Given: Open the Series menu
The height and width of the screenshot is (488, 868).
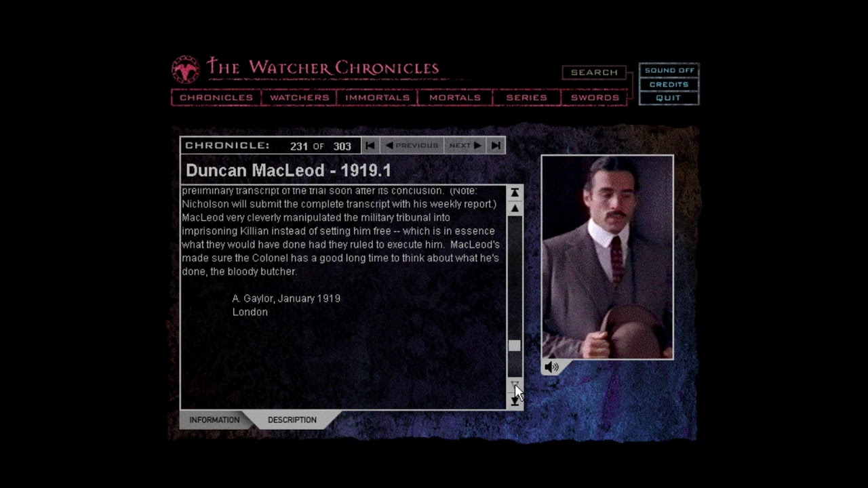Looking at the screenshot, I should pyautogui.click(x=526, y=98).
